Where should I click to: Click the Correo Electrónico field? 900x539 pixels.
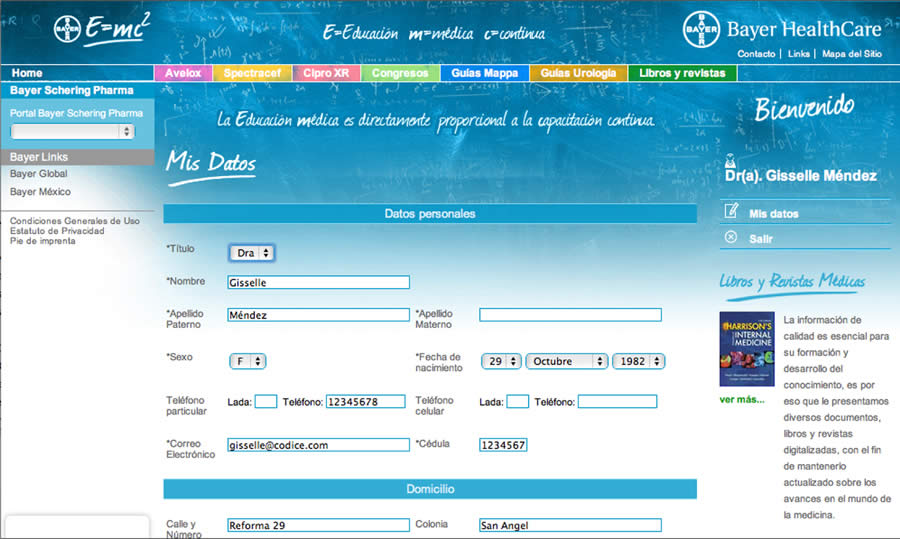point(319,445)
